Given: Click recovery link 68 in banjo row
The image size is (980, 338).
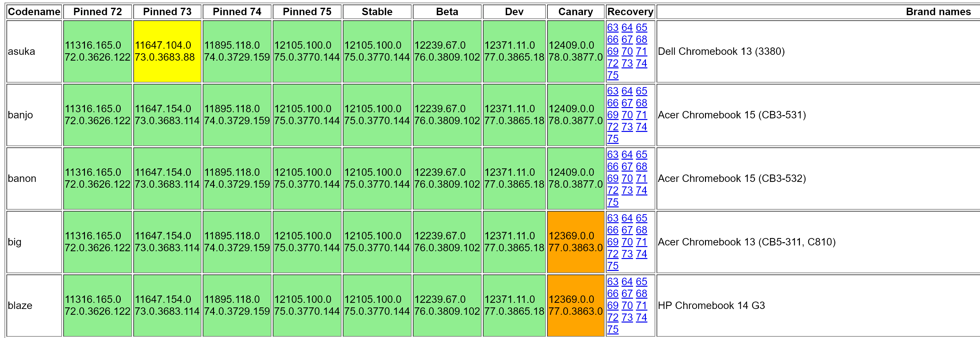Looking at the screenshot, I should tap(641, 103).
